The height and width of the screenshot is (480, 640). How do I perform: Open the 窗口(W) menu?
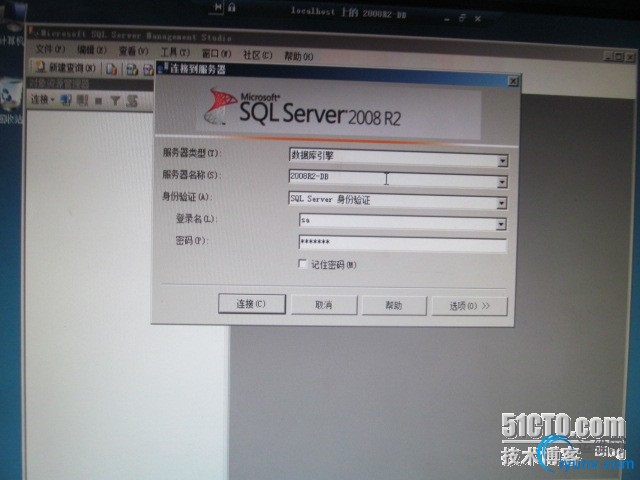(216, 53)
